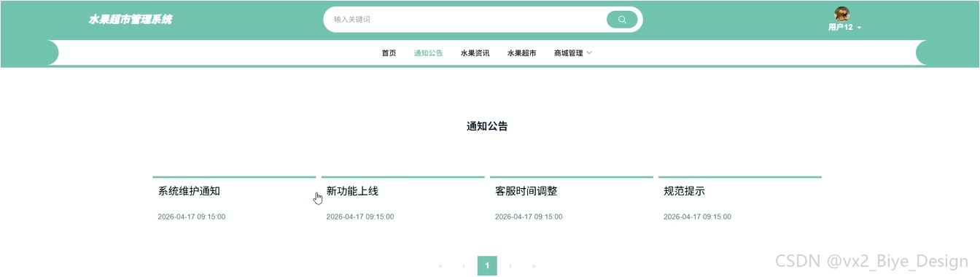Click the search magnifier button
Image resolution: width=980 pixels, height=277 pixels.
(x=622, y=20)
